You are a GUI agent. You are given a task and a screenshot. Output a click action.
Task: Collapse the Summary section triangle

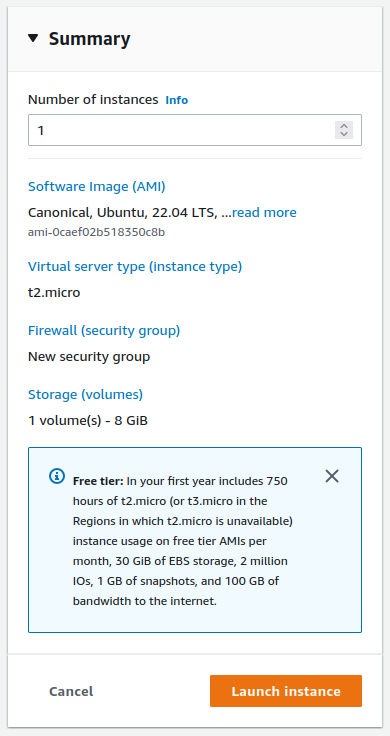33,38
